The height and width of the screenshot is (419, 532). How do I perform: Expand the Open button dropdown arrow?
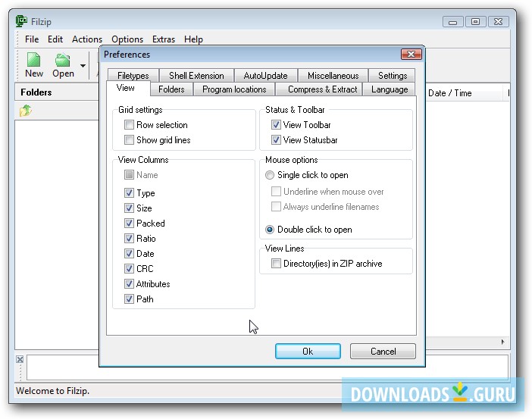click(x=83, y=65)
